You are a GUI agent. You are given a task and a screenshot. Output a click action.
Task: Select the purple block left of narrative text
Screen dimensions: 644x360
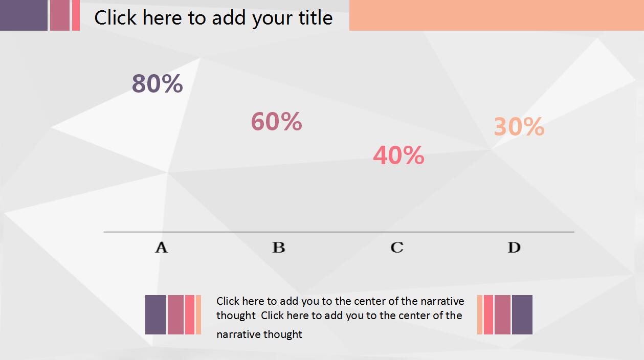[x=156, y=314]
